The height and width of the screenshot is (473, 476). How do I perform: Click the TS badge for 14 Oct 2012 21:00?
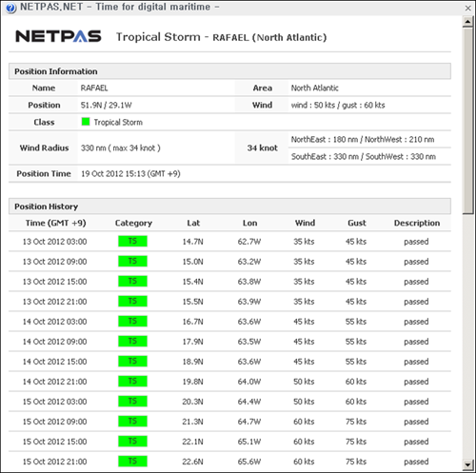pyautogui.click(x=132, y=382)
